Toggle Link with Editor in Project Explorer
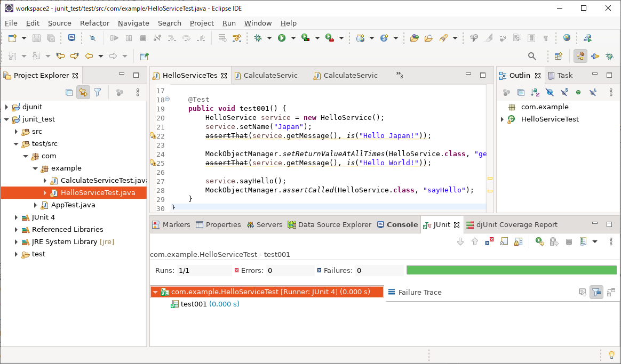The width and height of the screenshot is (621, 364). [x=83, y=92]
